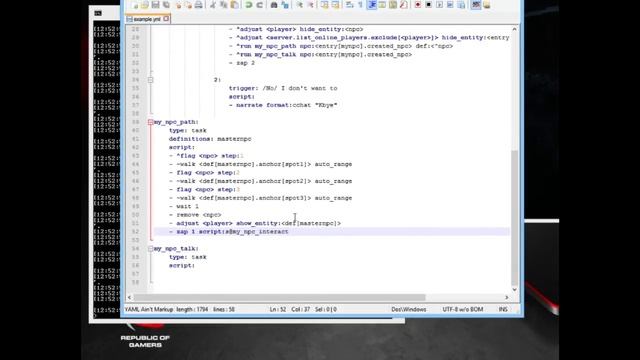Image resolution: width=640 pixels, height=360 pixels.
Task: Cut selection with the scissors icon
Action: pos(213,5)
